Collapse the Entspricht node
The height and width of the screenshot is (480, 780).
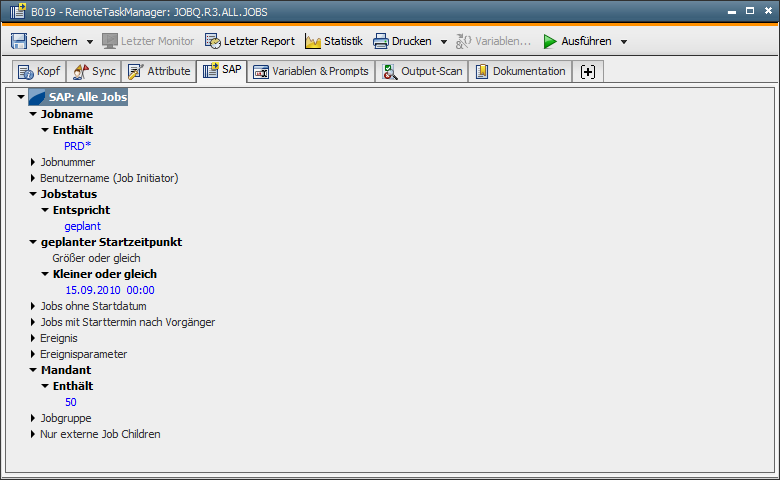[45, 210]
